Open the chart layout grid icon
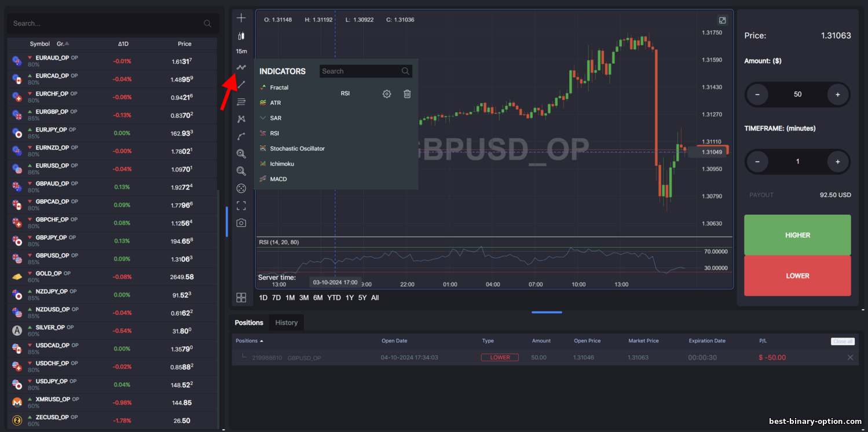This screenshot has height=432, width=868. tap(241, 298)
